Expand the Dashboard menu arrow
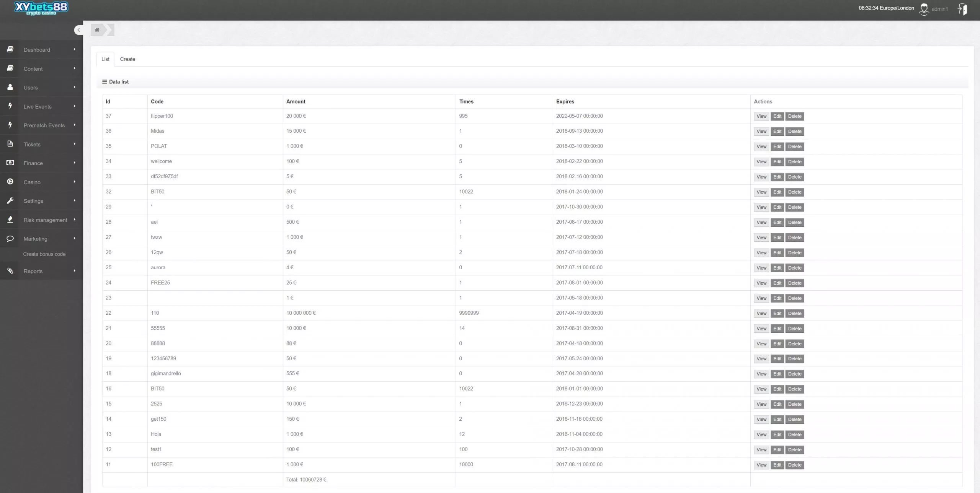 point(74,49)
